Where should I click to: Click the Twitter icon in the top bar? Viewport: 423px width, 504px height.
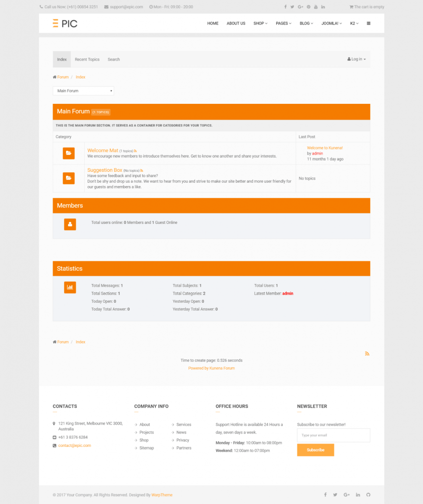(x=292, y=6)
